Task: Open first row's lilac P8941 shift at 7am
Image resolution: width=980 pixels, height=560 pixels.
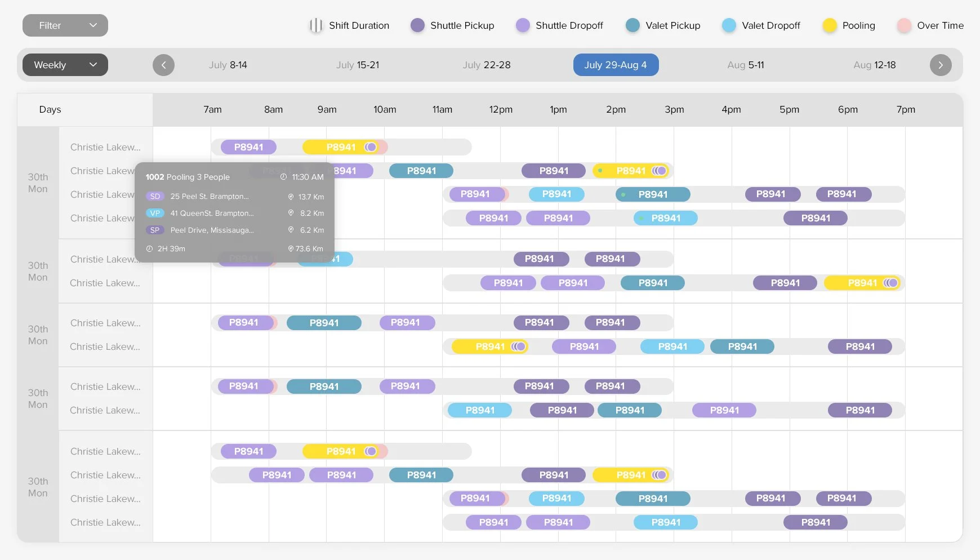Action: coord(248,147)
